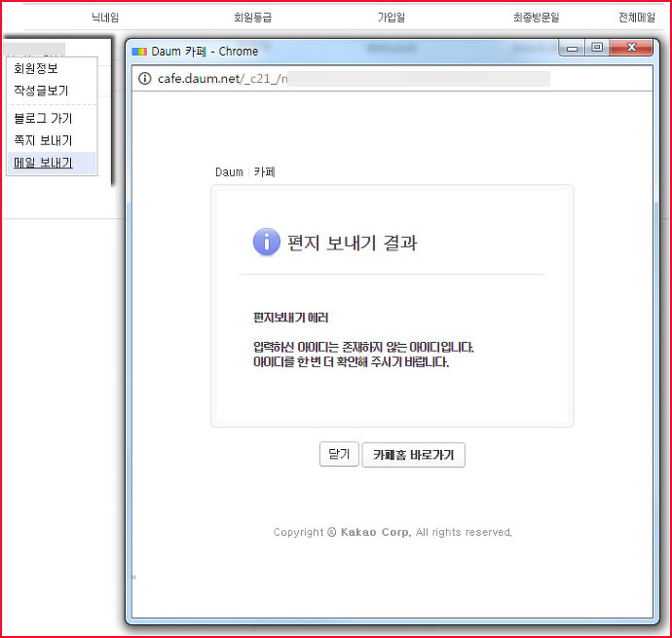Minimize the Daum 카페 Chrome window
This screenshot has height=638, width=672.
coord(572,48)
